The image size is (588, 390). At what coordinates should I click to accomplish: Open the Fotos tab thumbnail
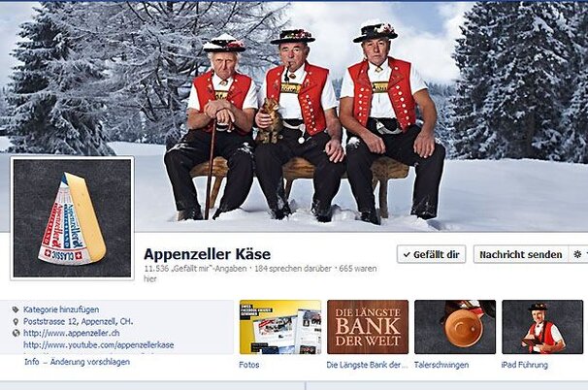(x=280, y=327)
